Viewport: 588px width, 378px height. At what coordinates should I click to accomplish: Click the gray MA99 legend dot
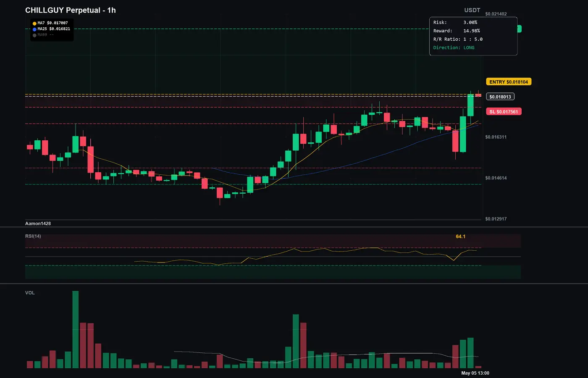(x=34, y=35)
